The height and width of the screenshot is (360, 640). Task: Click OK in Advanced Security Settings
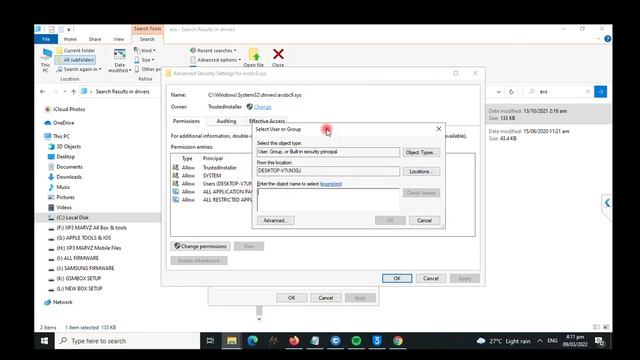click(x=397, y=278)
